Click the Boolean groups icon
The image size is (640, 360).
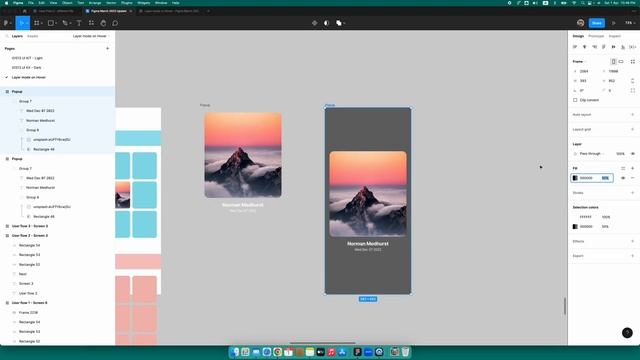tap(339, 23)
